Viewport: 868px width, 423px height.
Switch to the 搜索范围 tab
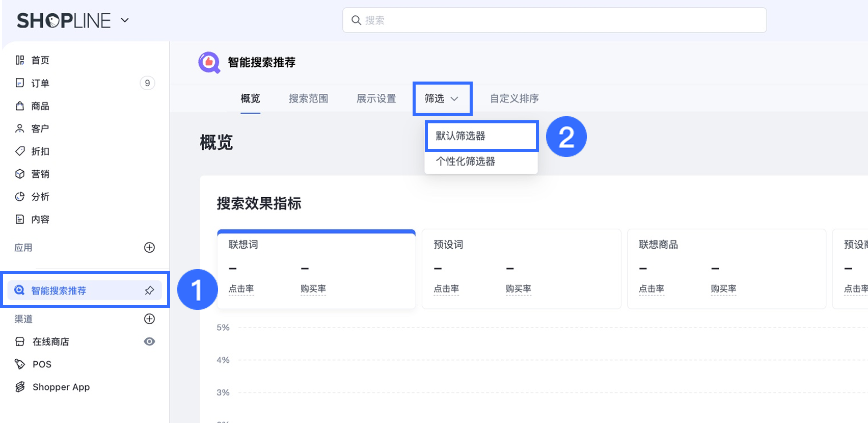(308, 98)
